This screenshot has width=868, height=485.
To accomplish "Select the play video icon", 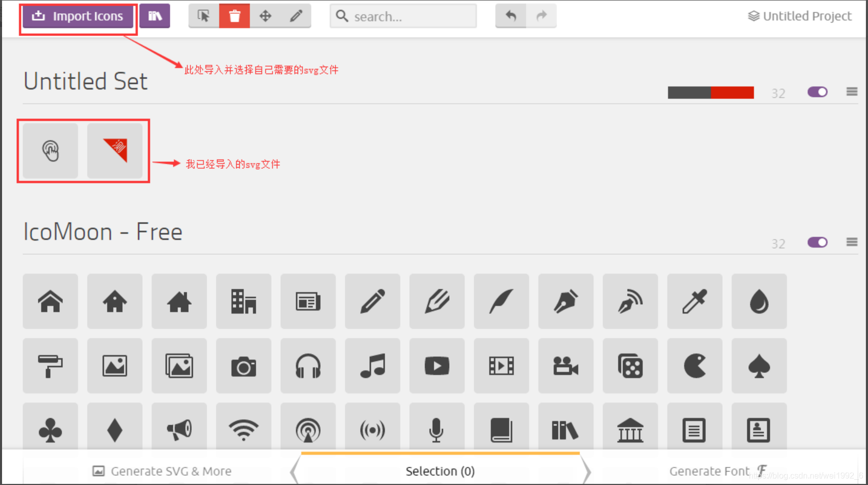I will (437, 366).
